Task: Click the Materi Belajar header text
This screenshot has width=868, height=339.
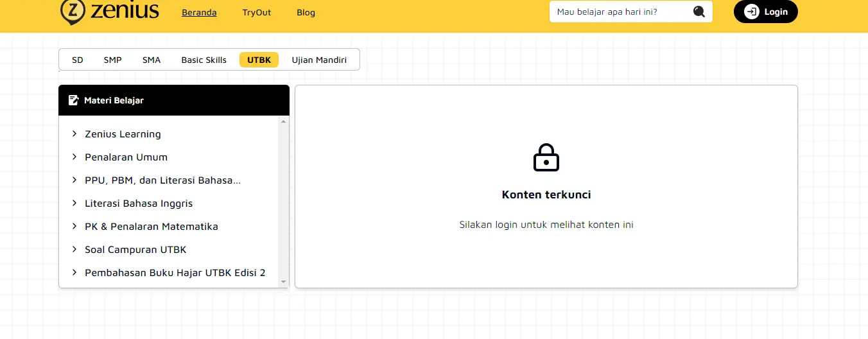Action: coord(114,100)
